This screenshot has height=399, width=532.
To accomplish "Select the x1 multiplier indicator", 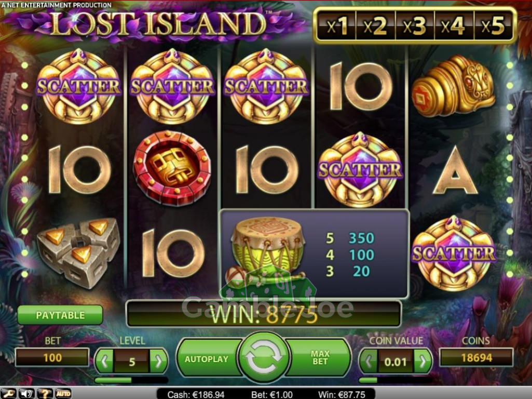I will (337, 25).
